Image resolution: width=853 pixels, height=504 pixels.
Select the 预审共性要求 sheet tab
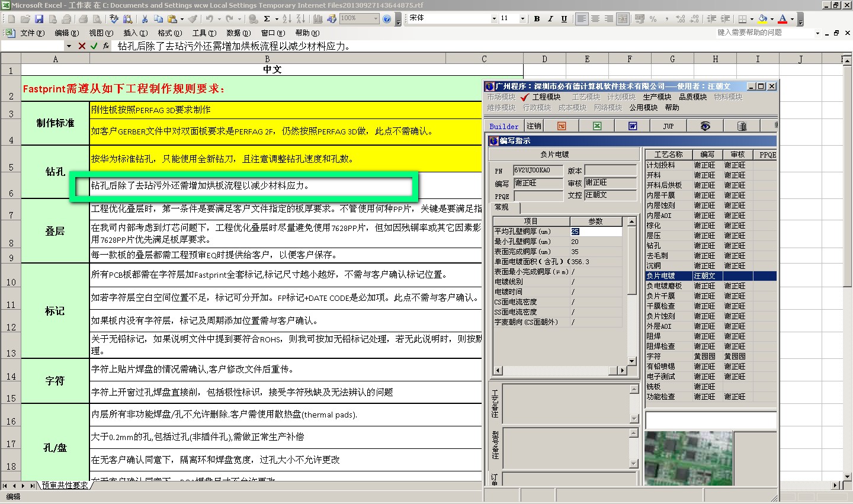pos(65,485)
